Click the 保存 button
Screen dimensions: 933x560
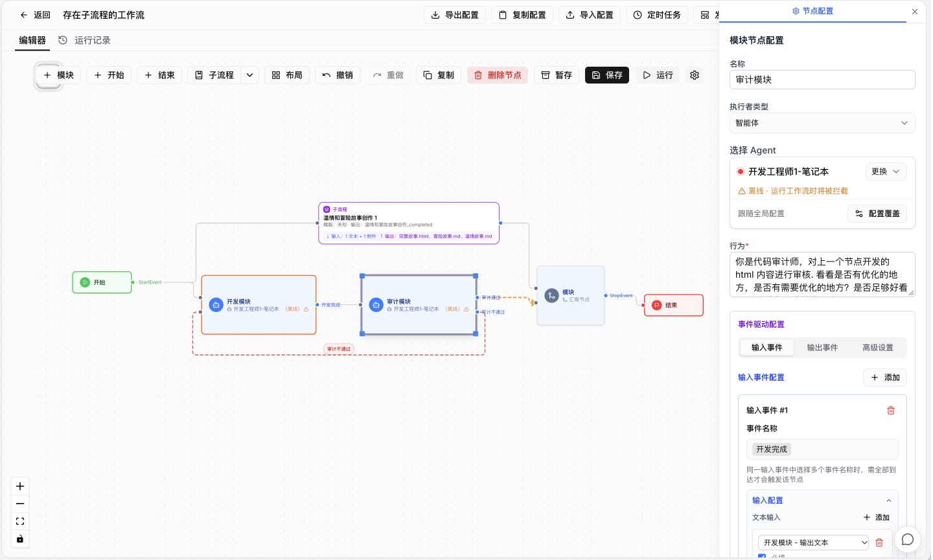pos(607,75)
